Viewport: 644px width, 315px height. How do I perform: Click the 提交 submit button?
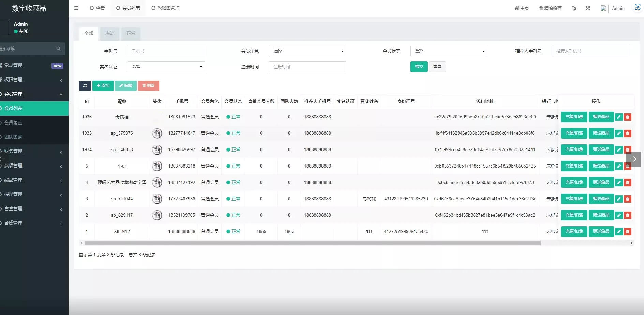coord(419,67)
